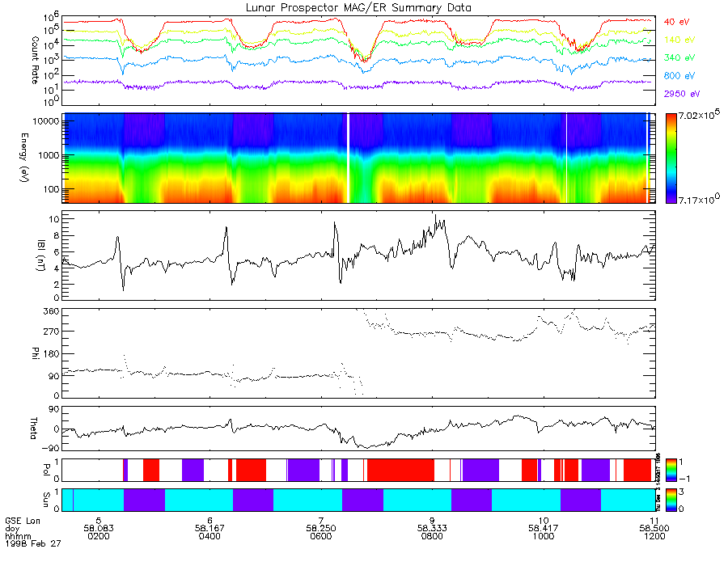Click the Phi axis tick '360'
This screenshot has width=728, height=566.
(51, 311)
